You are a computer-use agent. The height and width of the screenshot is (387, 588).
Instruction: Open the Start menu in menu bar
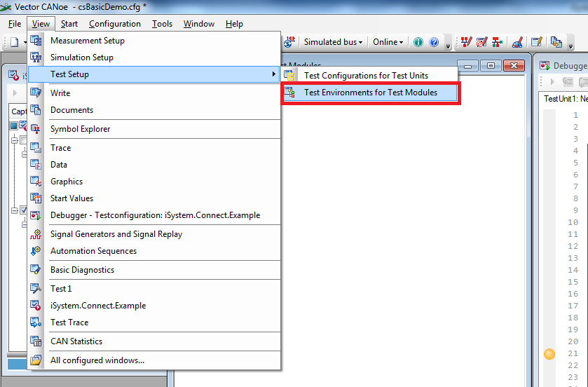pyautogui.click(x=69, y=24)
